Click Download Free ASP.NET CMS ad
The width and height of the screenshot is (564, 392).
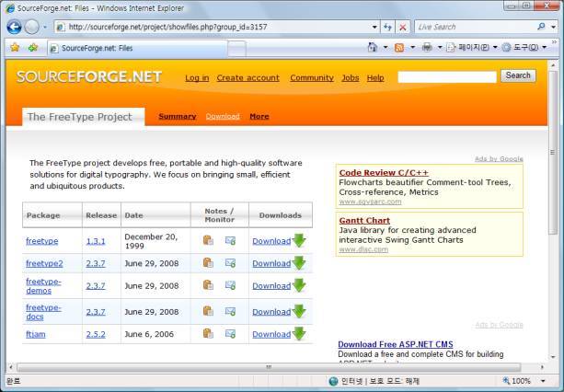coord(396,344)
